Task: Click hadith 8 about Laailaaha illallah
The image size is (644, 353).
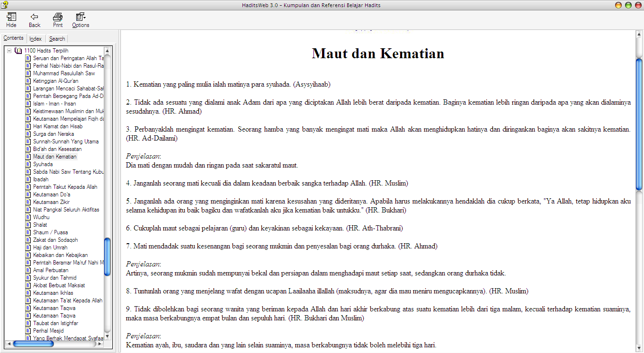Action: pyautogui.click(x=327, y=291)
